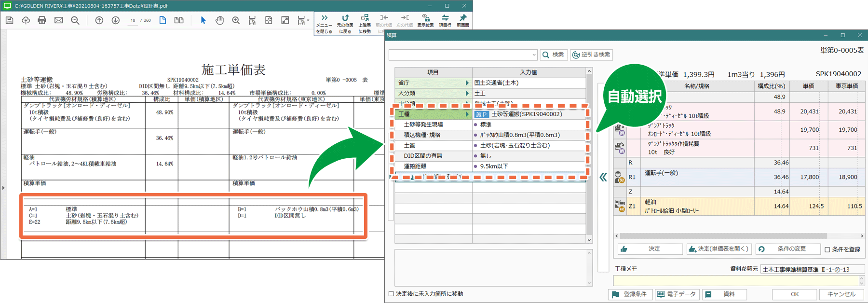Enable the 条件を登録 checkbox

[x=827, y=249]
